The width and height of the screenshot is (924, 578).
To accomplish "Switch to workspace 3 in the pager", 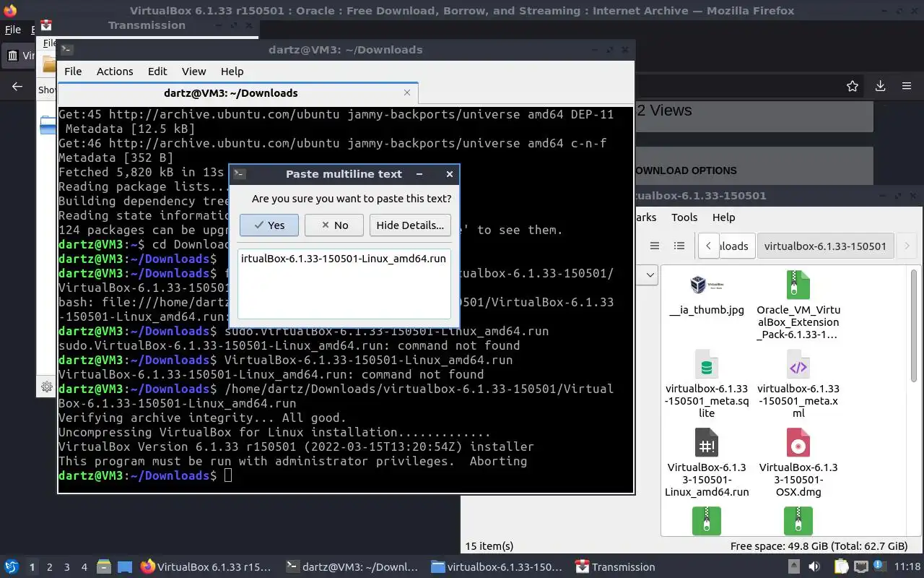I will coord(66,567).
